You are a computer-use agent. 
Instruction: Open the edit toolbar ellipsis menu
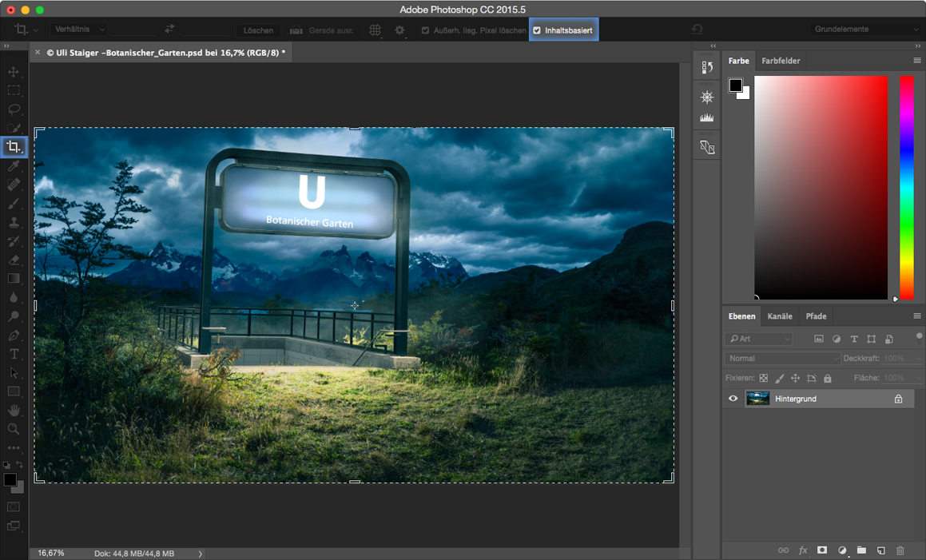pos(13,448)
